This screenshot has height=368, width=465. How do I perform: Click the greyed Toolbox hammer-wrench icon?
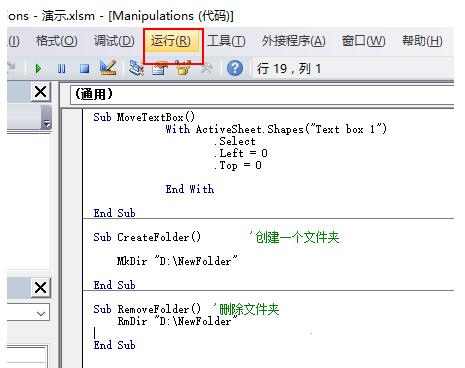click(207, 69)
